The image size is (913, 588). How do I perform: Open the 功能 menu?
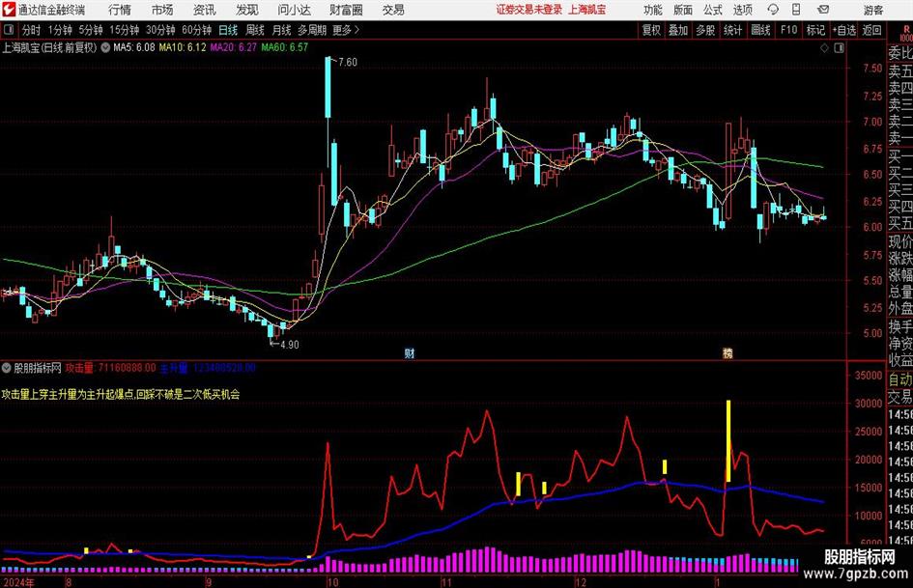(653, 10)
